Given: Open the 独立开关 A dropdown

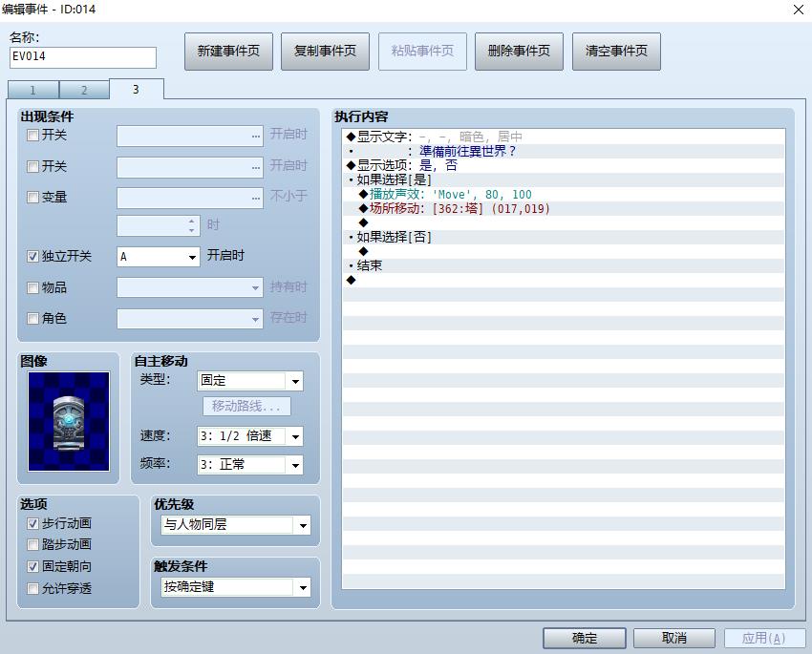Looking at the screenshot, I should pos(158,257).
